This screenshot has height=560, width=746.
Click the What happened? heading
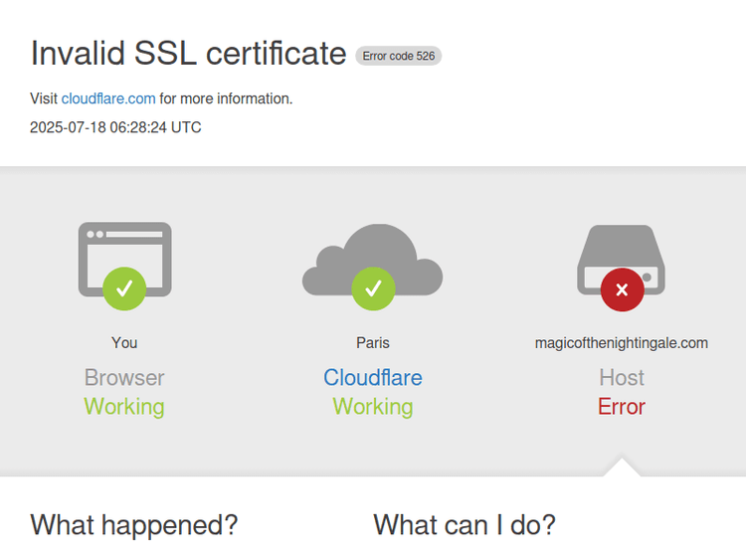click(134, 525)
